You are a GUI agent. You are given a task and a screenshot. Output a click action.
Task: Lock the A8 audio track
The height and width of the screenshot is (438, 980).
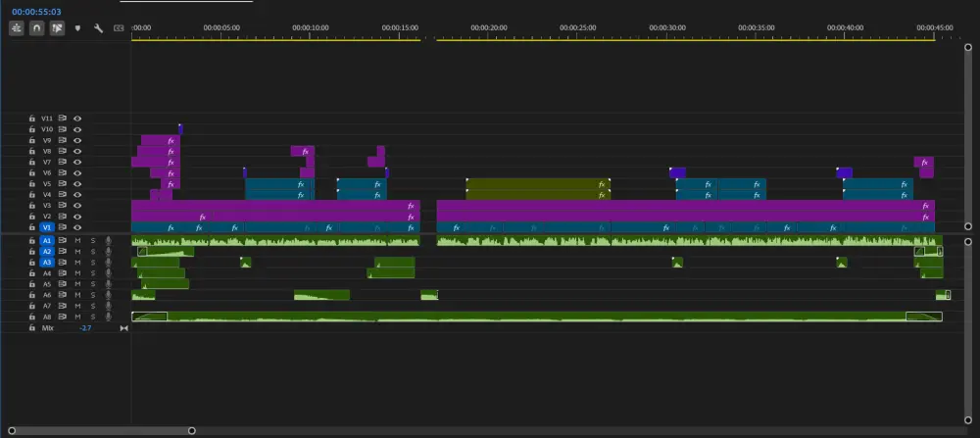pos(32,316)
